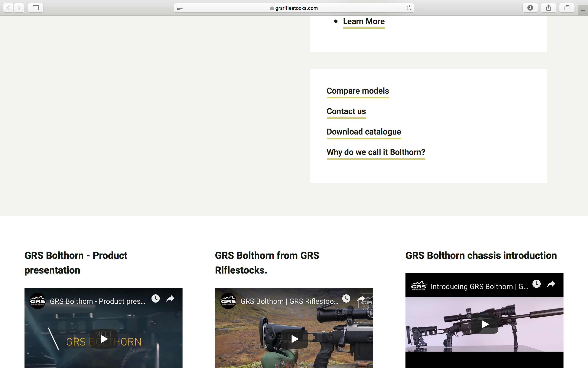This screenshot has height=368, width=588.
Task: Play the Introducing GRS Bolthorn chassis video
Action: pos(485,324)
